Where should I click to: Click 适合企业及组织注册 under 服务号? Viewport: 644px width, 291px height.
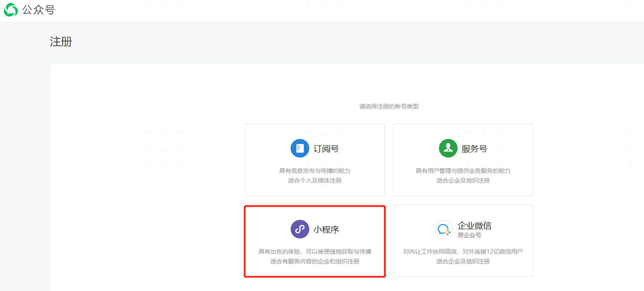click(463, 181)
